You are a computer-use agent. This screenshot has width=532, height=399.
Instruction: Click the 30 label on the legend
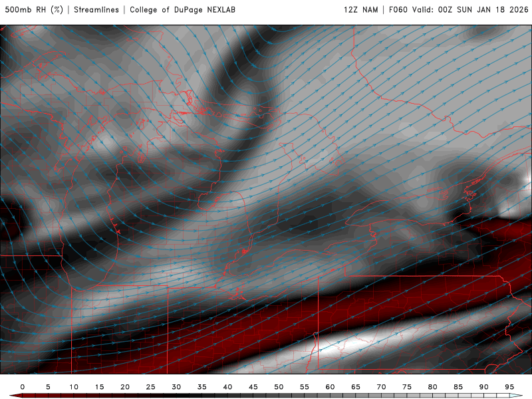[176, 387]
